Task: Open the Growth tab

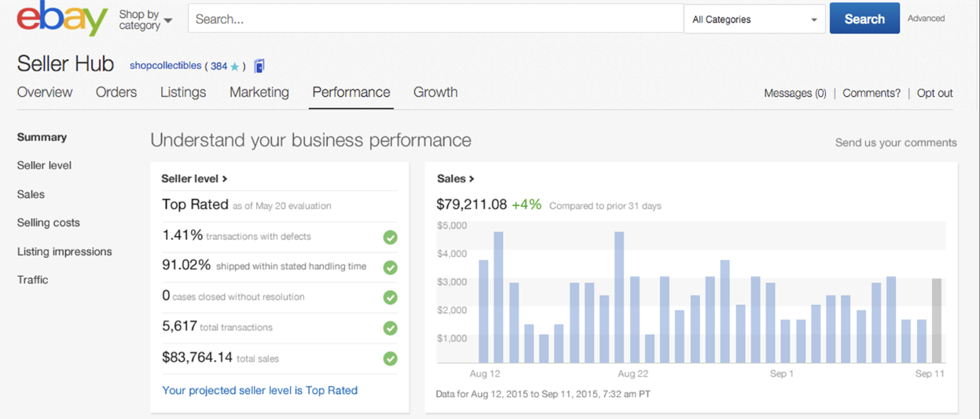Action: (435, 92)
